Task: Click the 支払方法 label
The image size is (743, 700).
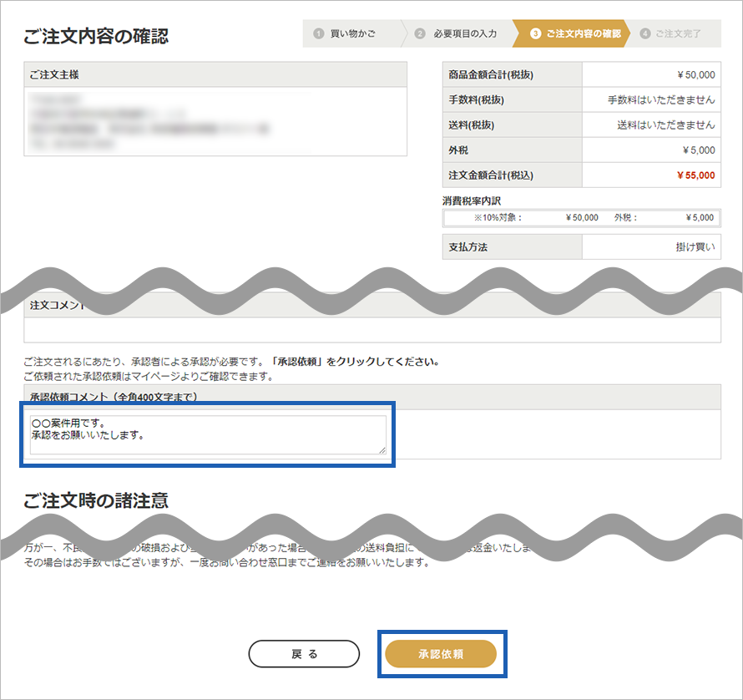Action: 468,247
